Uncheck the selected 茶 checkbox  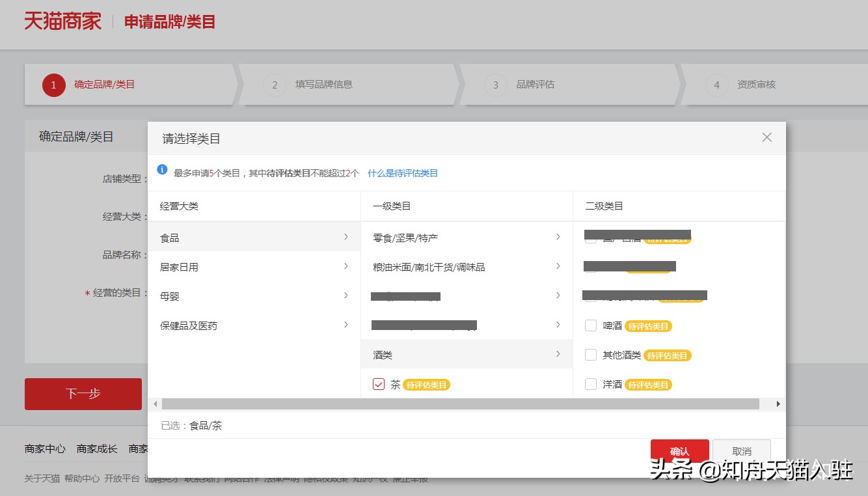379,384
